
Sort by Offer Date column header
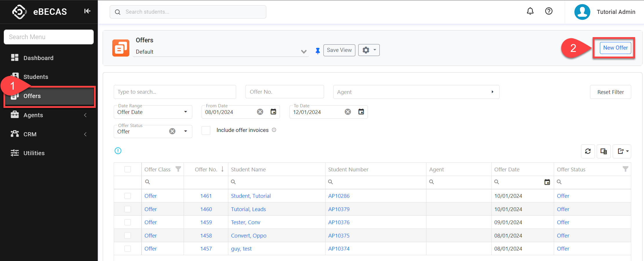click(x=507, y=169)
